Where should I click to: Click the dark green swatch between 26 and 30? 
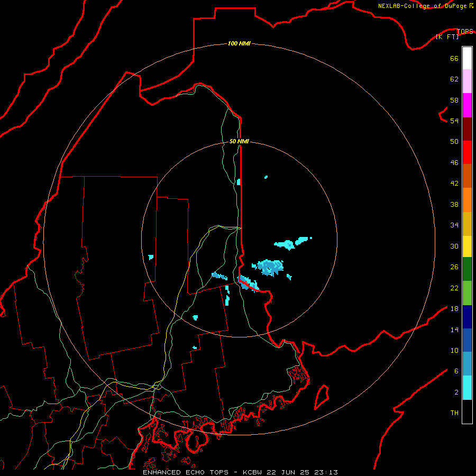click(467, 269)
